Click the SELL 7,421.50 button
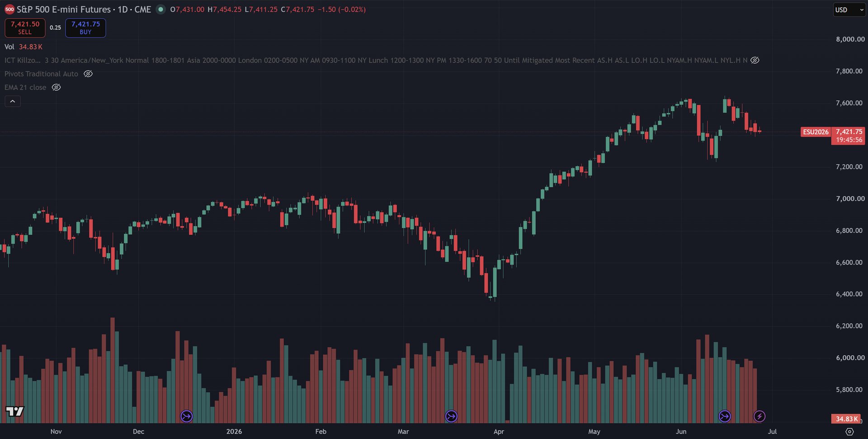868x439 pixels. [25, 28]
